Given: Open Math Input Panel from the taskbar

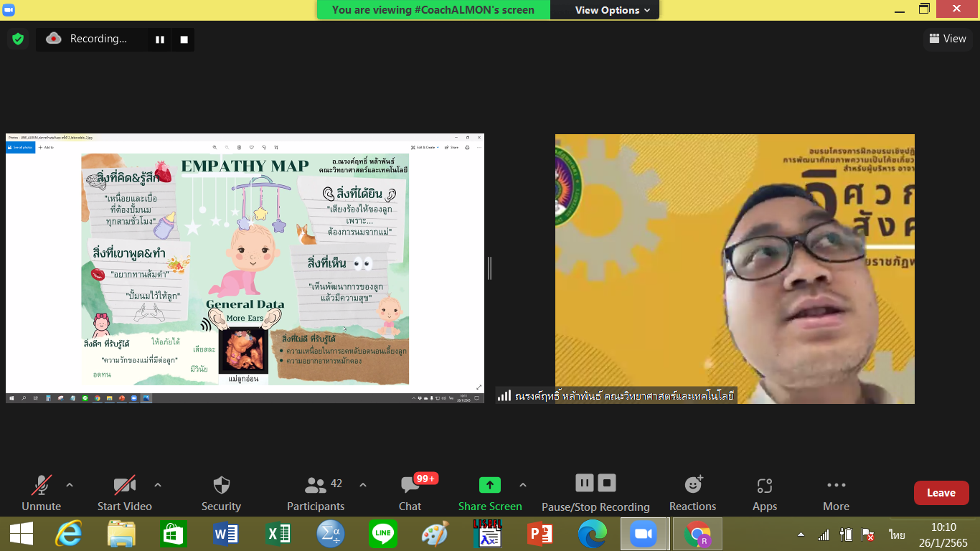Looking at the screenshot, I should [331, 534].
